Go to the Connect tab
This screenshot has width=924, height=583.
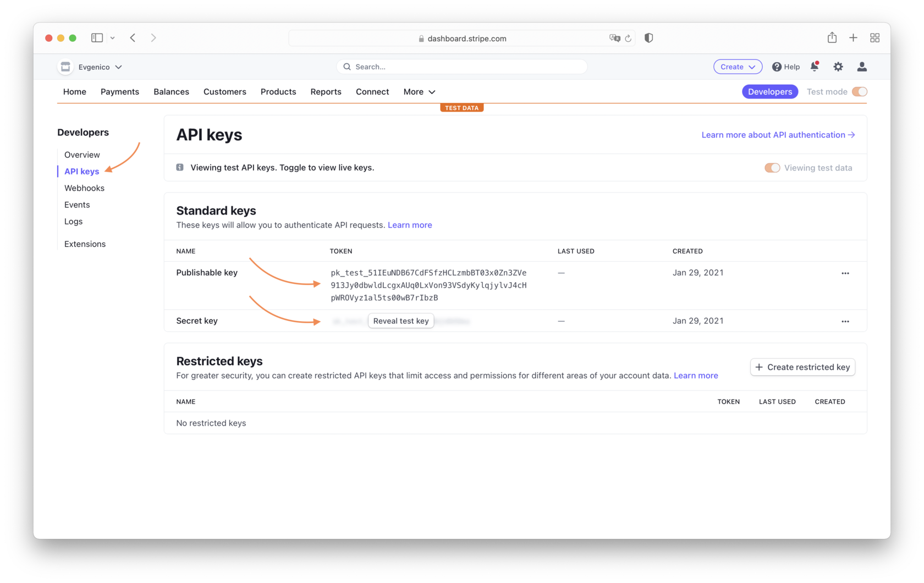click(x=372, y=92)
